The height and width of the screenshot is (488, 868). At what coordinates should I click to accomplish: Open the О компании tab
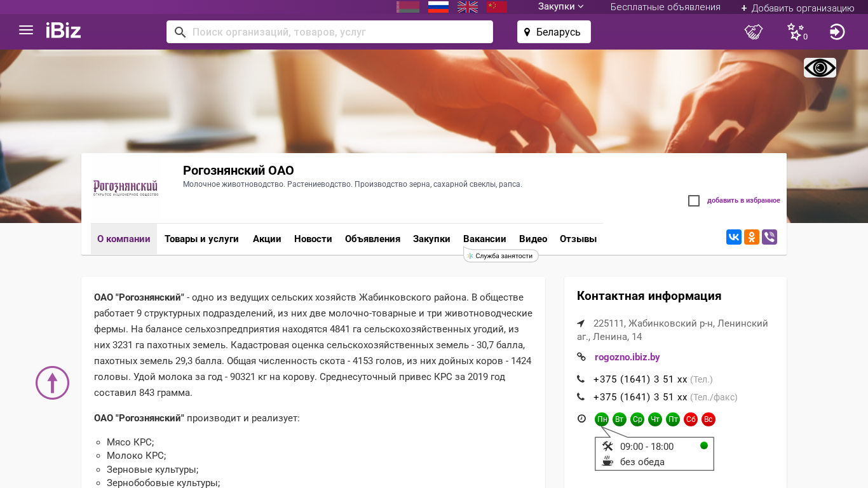124,239
